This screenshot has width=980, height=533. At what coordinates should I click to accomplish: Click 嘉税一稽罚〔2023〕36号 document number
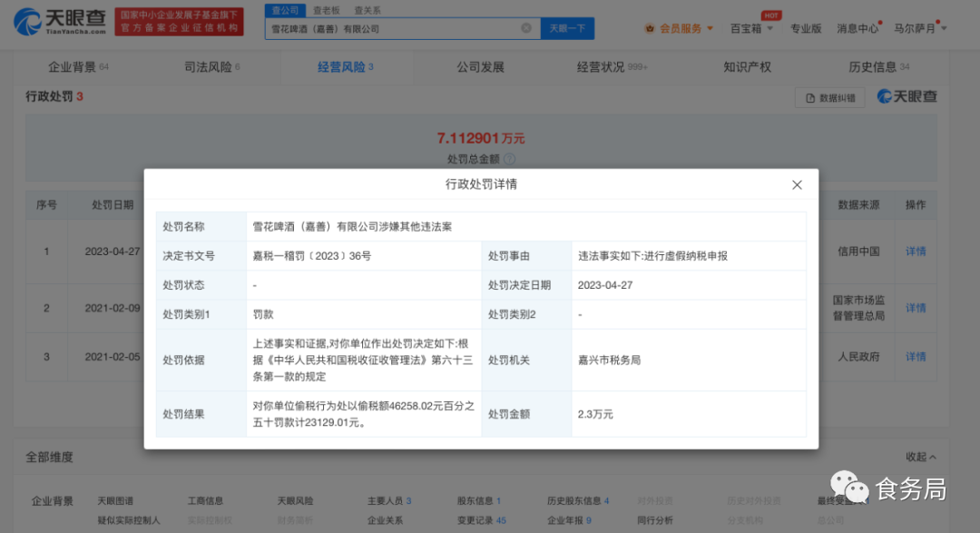(312, 256)
